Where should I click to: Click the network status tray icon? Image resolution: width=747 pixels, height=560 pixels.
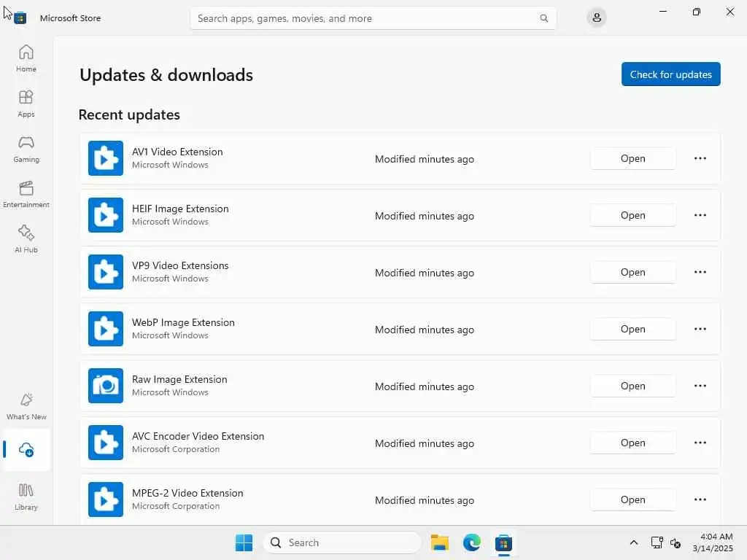pyautogui.click(x=657, y=542)
